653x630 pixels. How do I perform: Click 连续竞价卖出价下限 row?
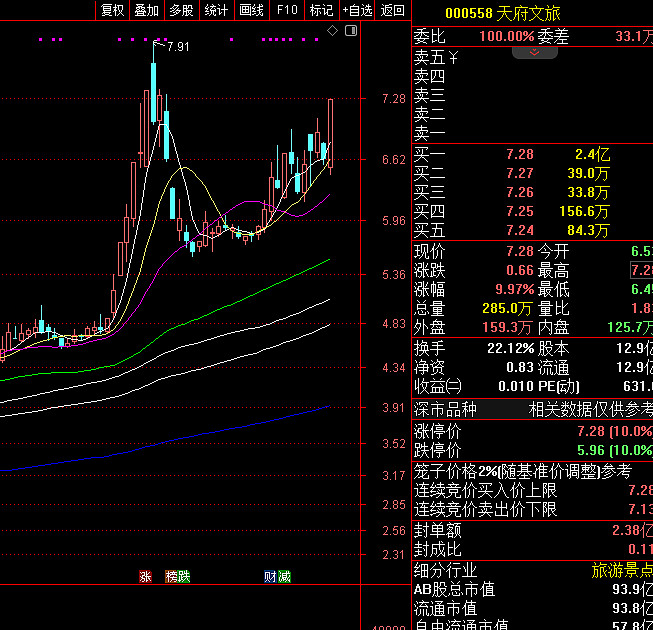[x=533, y=510]
